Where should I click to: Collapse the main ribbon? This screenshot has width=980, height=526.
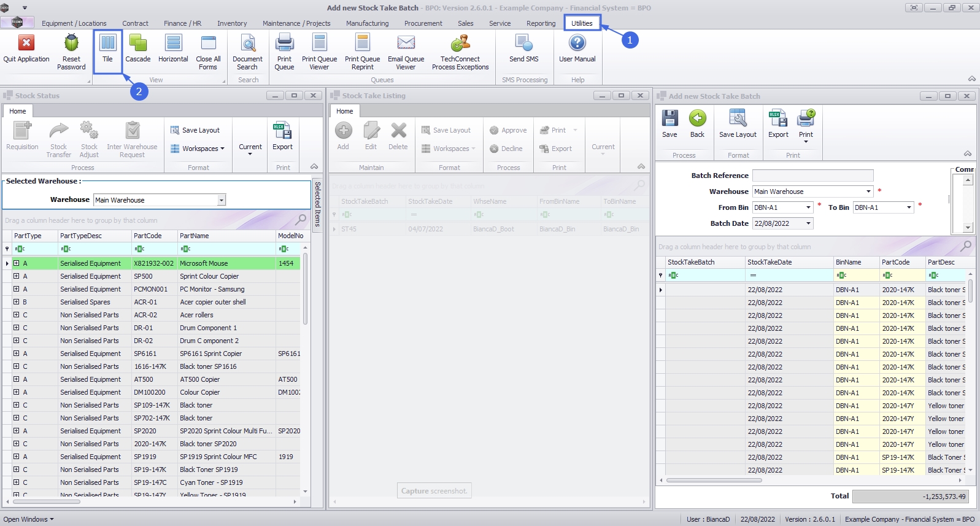[971, 79]
